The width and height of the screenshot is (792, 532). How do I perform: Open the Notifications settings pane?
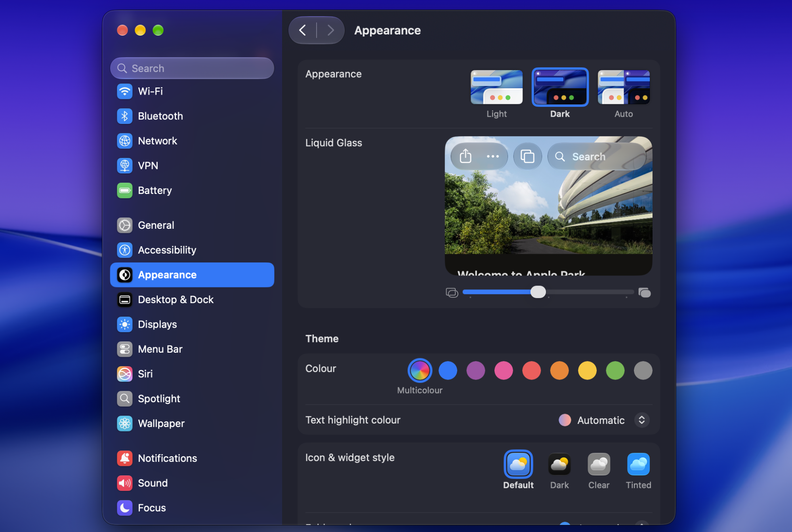click(192, 458)
